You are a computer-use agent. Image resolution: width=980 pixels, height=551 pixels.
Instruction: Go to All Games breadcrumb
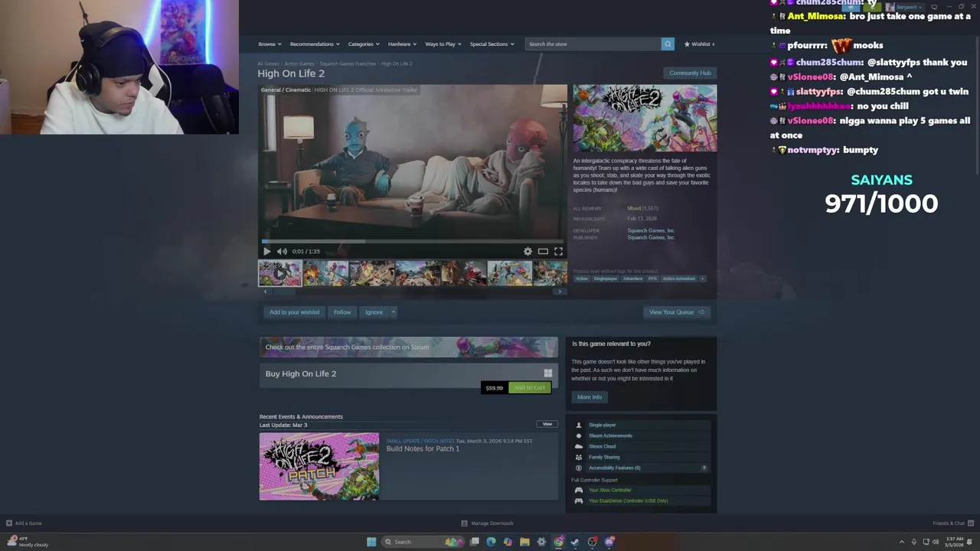pos(268,64)
